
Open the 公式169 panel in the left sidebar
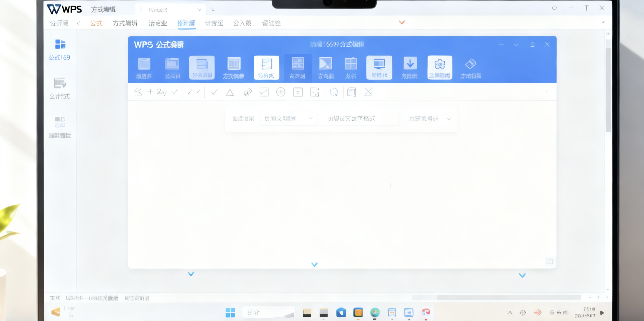(x=60, y=50)
